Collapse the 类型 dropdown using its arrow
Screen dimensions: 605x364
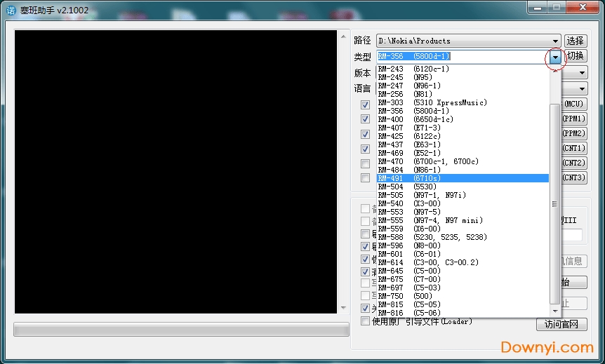(555, 57)
